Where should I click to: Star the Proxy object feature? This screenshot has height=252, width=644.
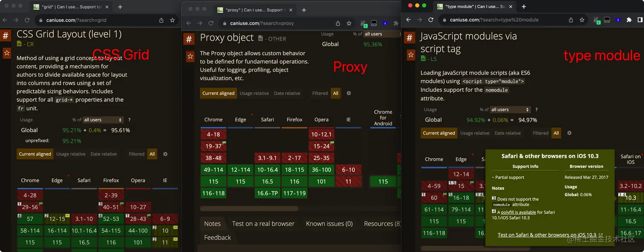click(x=190, y=57)
